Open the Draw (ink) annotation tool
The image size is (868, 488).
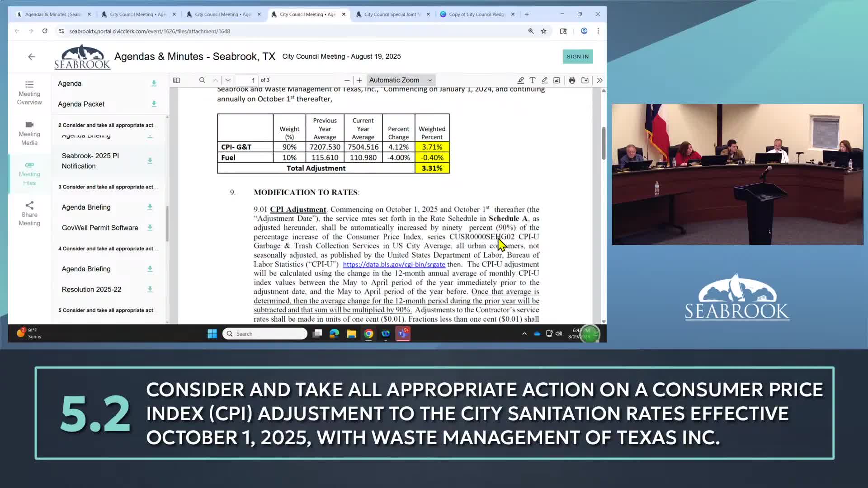click(545, 80)
